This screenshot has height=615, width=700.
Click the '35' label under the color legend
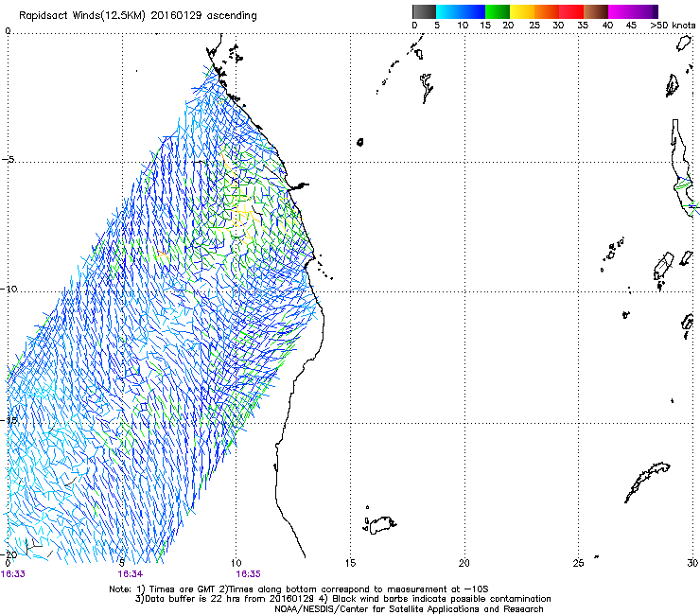click(583, 26)
